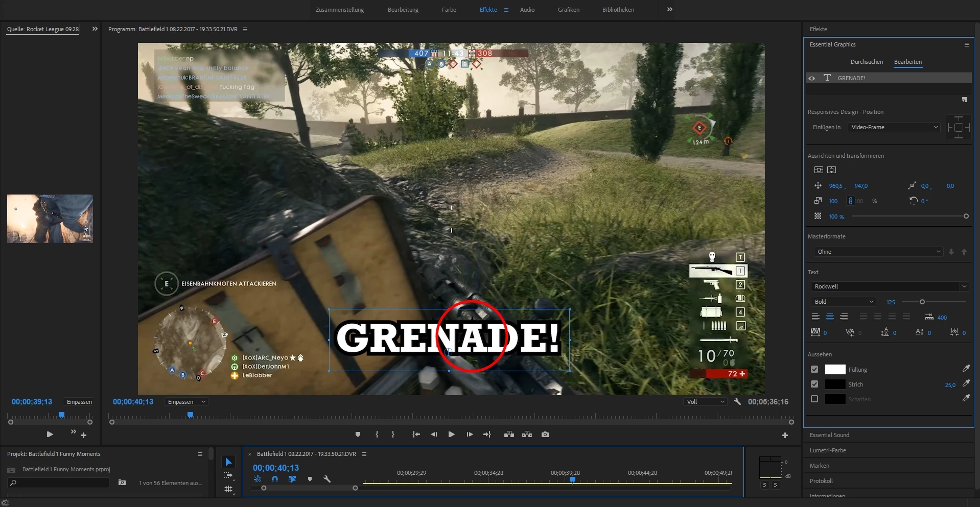
Task: Open the Bearbeitung workspace
Action: coord(403,10)
